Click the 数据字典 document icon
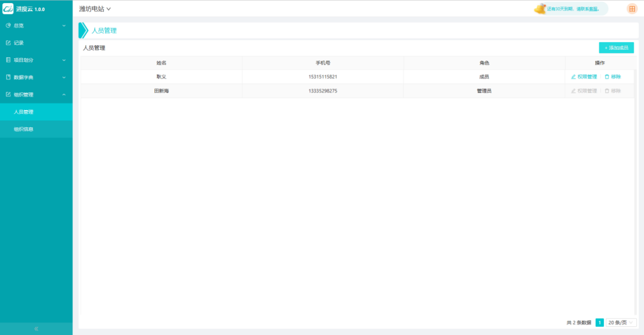The height and width of the screenshot is (335, 644). pyautogui.click(x=8, y=77)
